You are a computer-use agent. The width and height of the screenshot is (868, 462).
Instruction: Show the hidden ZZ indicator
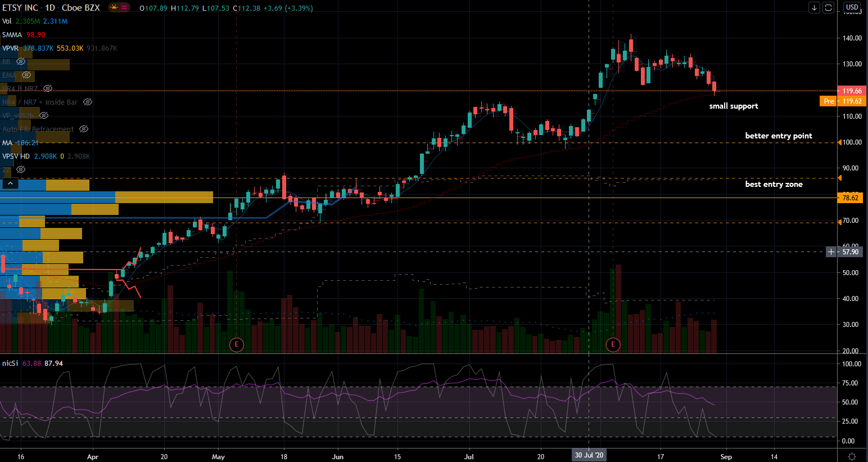[21, 169]
